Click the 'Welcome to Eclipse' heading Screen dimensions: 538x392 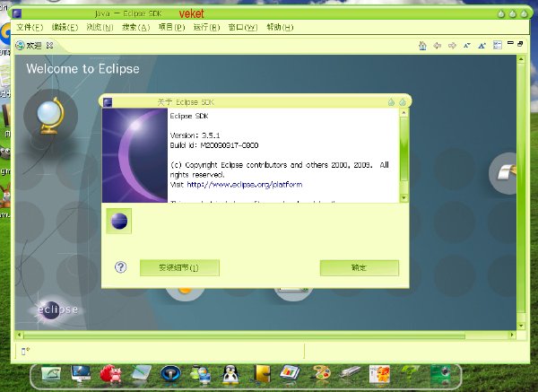[82, 69]
